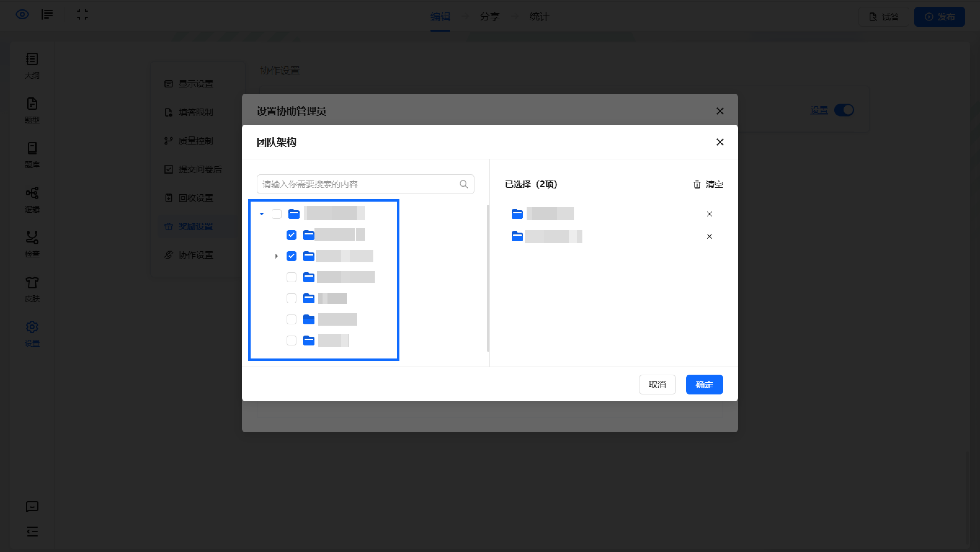Click the 清空 trash icon
Screen dimensions: 980x552
(x=697, y=184)
